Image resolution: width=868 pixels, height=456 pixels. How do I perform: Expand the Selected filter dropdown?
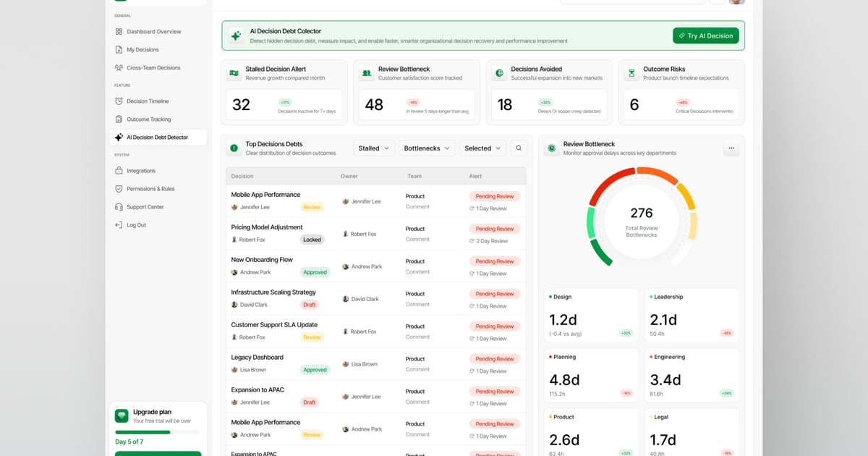click(x=482, y=148)
